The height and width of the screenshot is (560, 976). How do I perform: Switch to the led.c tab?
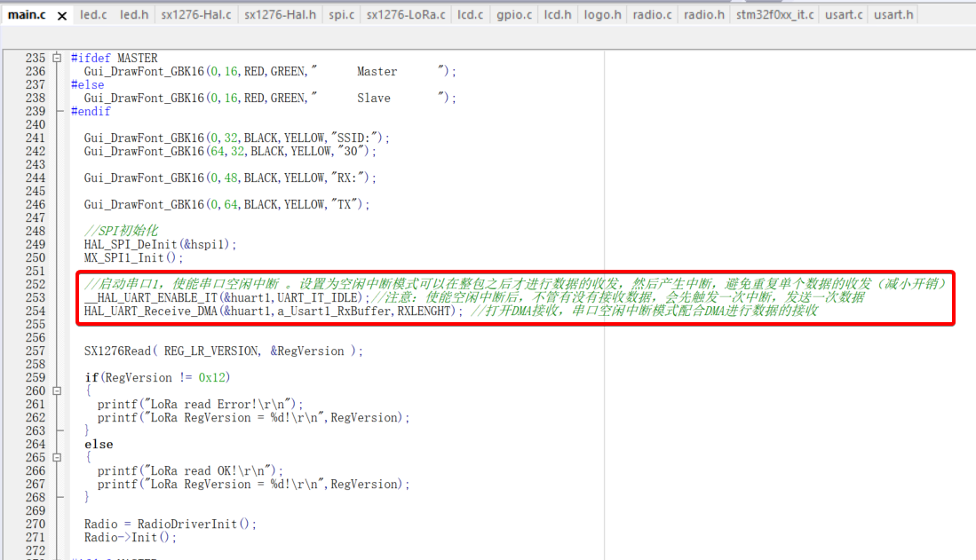[92, 15]
